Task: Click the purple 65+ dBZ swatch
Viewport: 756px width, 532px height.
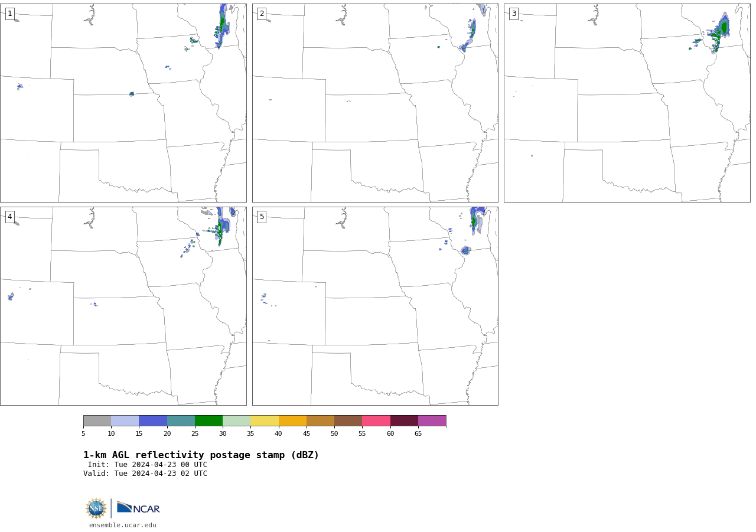Action: click(432, 421)
